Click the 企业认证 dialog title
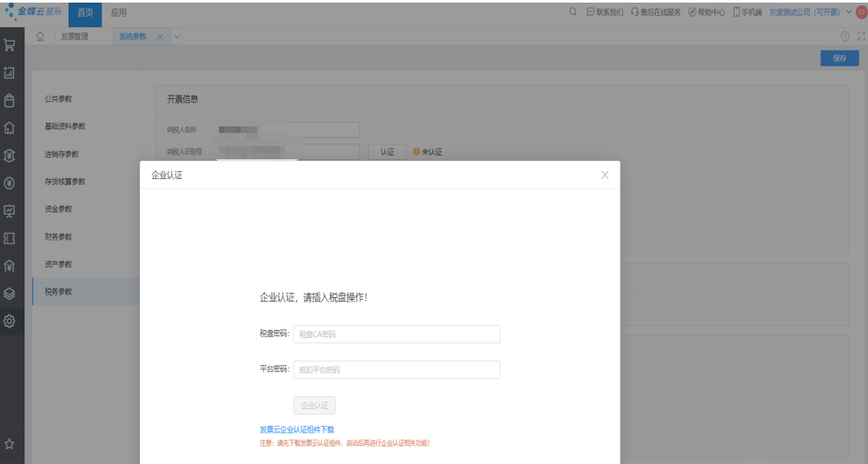This screenshot has width=868, height=464. coord(167,176)
